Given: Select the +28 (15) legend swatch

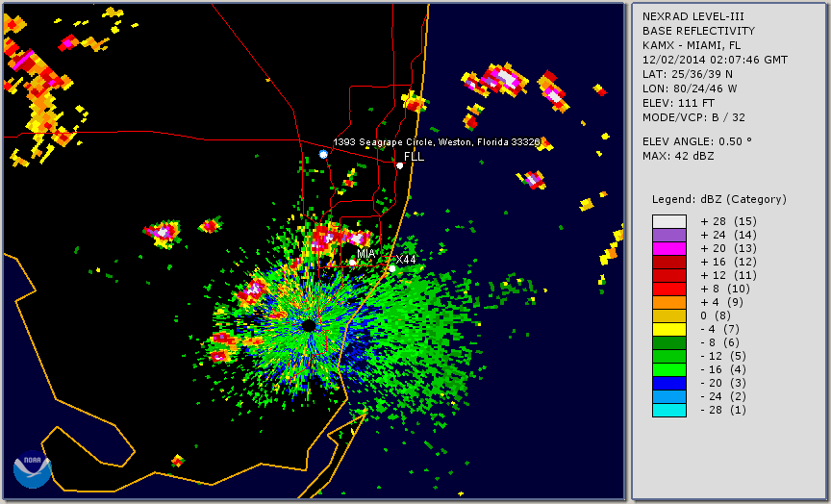Looking at the screenshot, I should click(x=669, y=221).
